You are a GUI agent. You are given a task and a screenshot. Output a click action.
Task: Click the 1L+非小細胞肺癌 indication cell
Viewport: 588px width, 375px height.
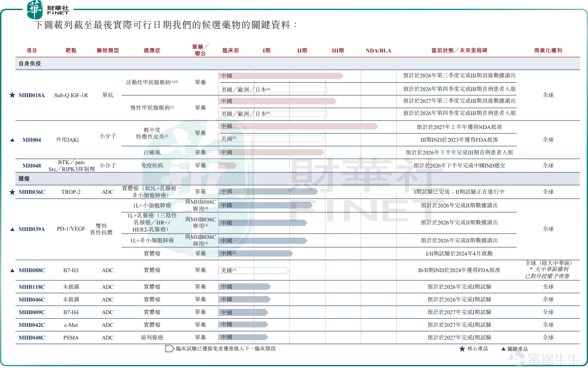pyautogui.click(x=152, y=241)
